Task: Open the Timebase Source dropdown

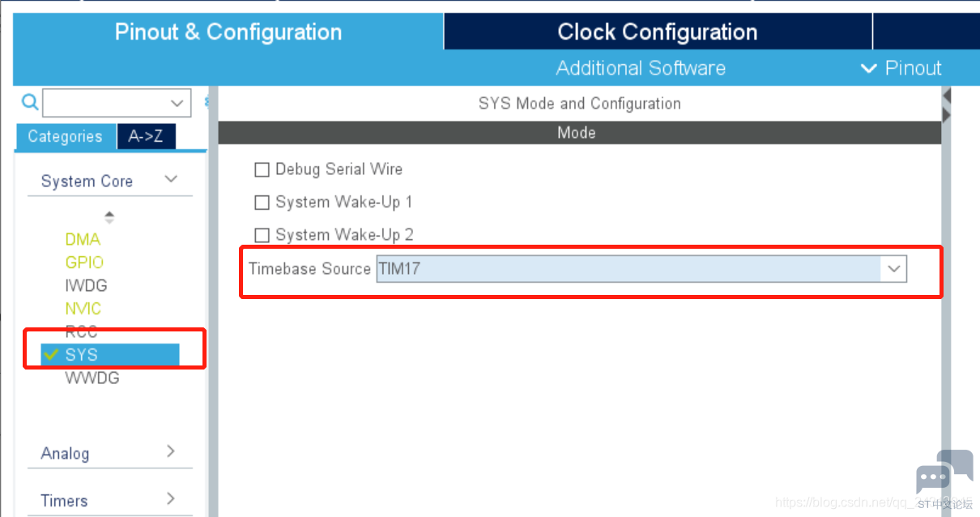Action: coord(641,269)
